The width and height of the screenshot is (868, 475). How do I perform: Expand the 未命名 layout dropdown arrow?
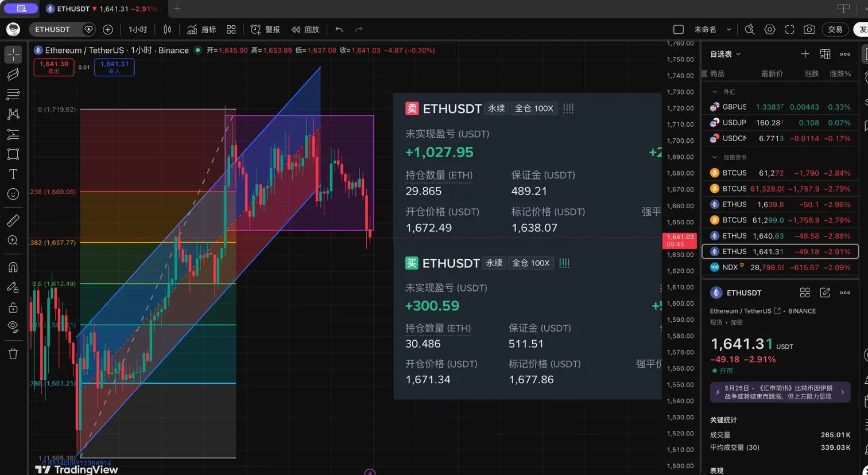pyautogui.click(x=728, y=29)
